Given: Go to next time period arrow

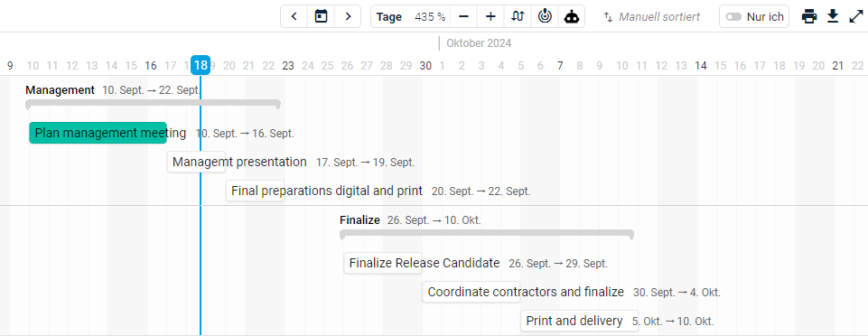Looking at the screenshot, I should pyautogui.click(x=348, y=16).
